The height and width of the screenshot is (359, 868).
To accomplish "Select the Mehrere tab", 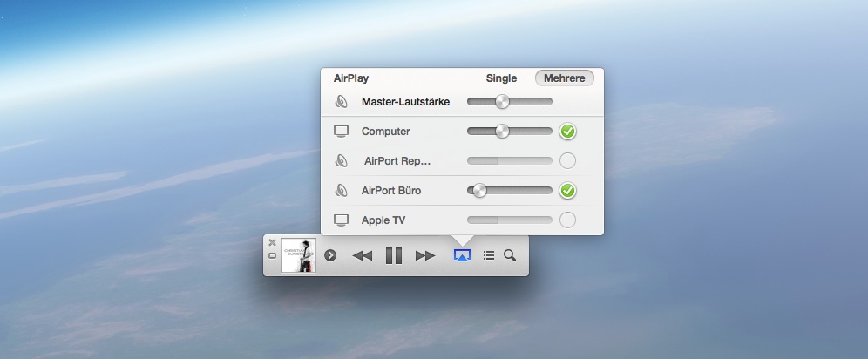I will click(565, 78).
